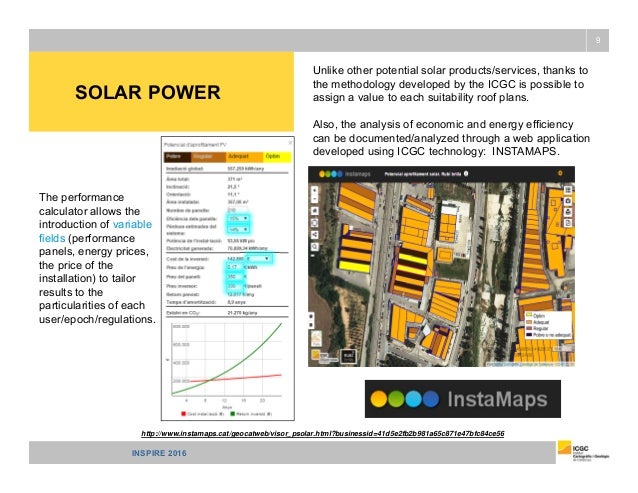Screen dimensions: 638x493
Task: Click the 'Potencial aprofitament solar' map title
Action: [x=423, y=174]
